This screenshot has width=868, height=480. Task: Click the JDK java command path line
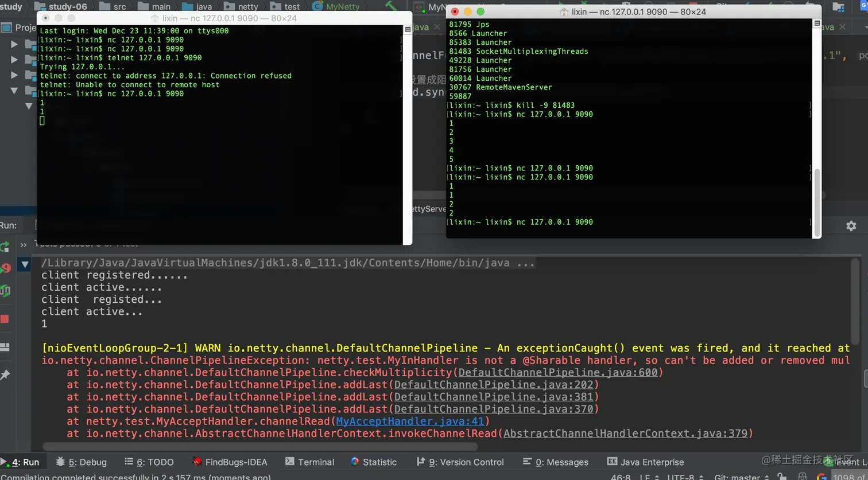click(x=288, y=263)
